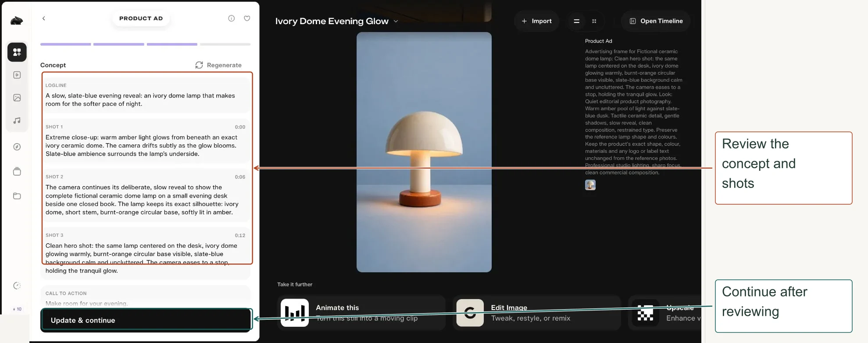
Task: Click the circular progress icon above credits
Action: [x=17, y=286]
